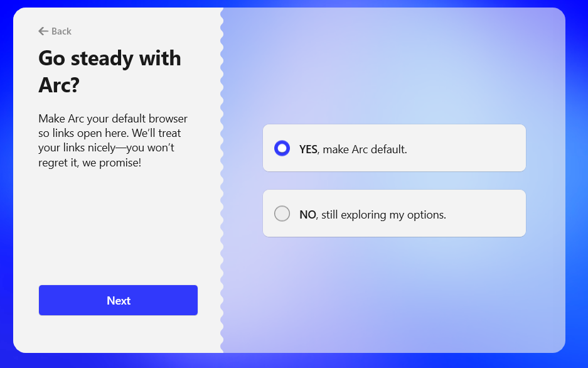Click "still exploring my options." text
The height and width of the screenshot is (368, 588).
(x=383, y=215)
